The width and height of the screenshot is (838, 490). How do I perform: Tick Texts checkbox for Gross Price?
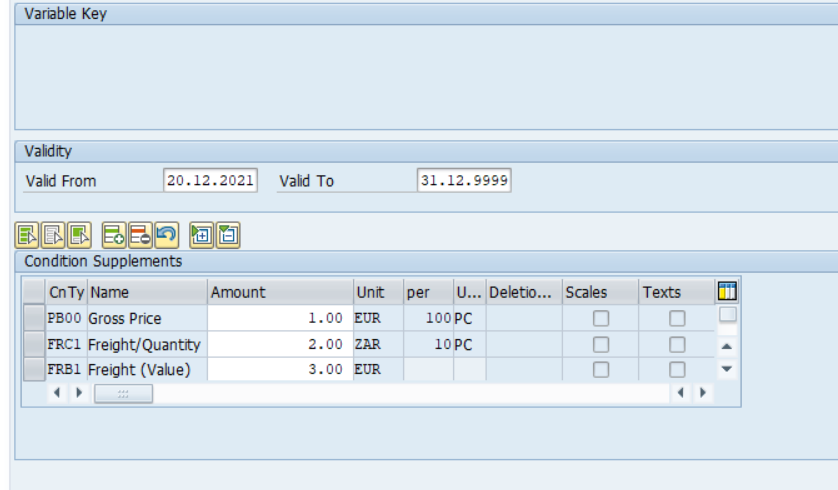677,318
